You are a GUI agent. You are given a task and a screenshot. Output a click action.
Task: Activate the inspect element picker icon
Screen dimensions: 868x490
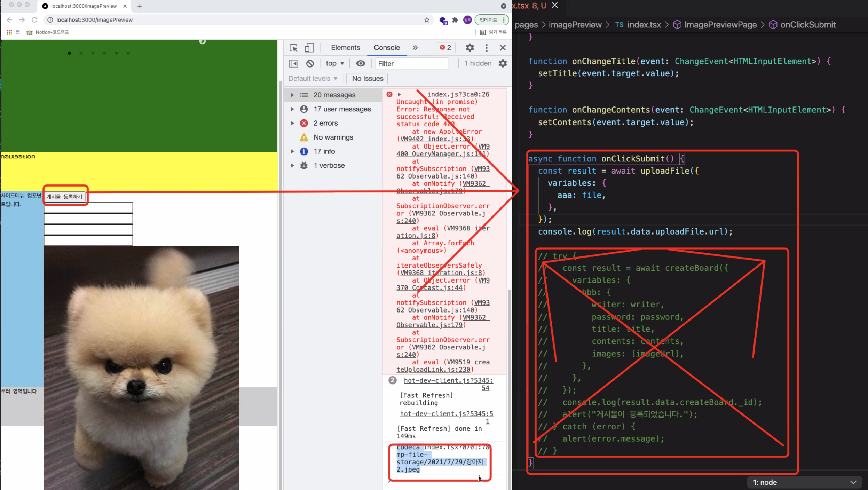coord(293,48)
